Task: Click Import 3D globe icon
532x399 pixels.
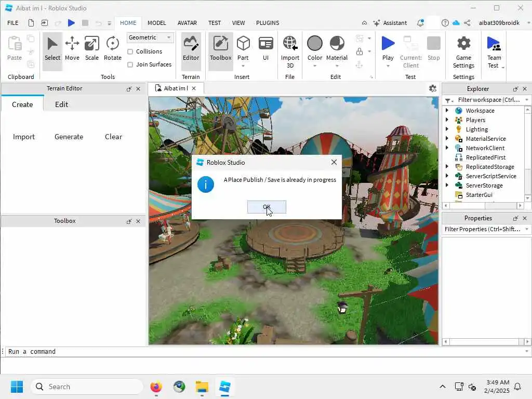Action: (x=290, y=44)
